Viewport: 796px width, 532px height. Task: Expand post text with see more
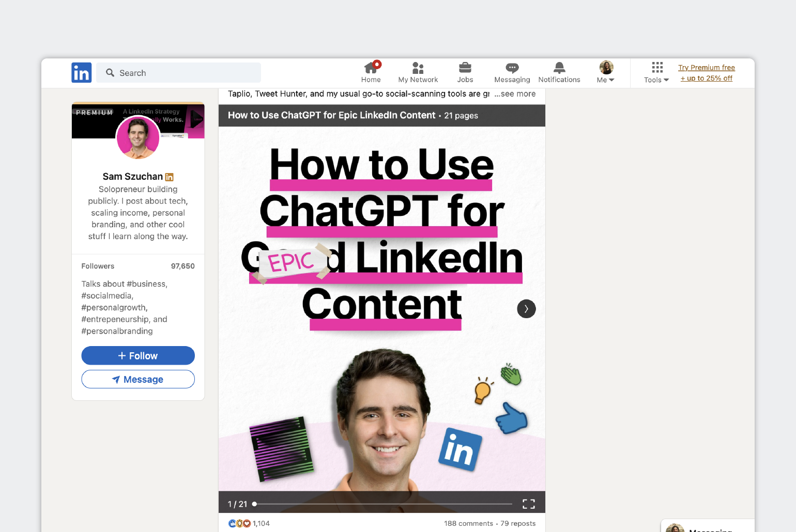[x=515, y=94]
